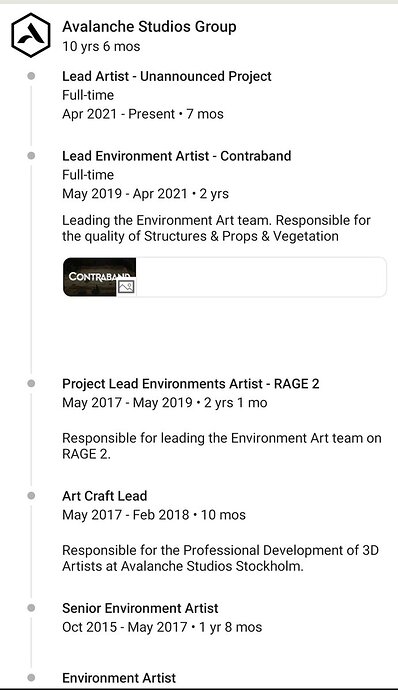Click the blank media card area next to the Contraband image
The height and width of the screenshot is (690, 398).
pyautogui.click(x=261, y=277)
